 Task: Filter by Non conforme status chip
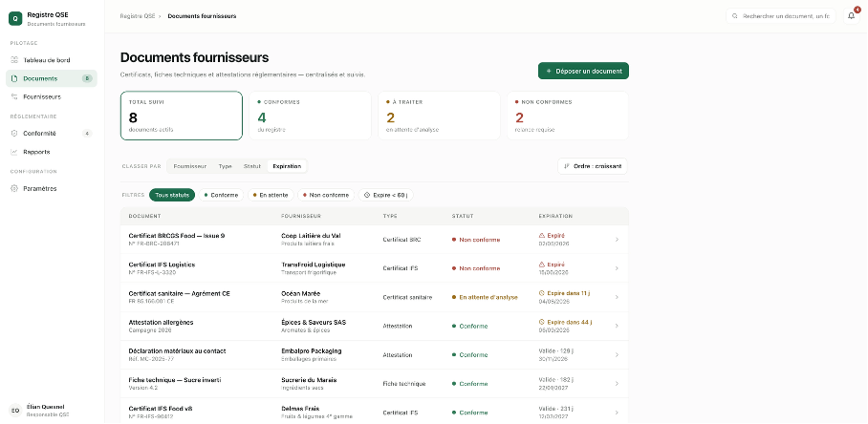click(326, 195)
